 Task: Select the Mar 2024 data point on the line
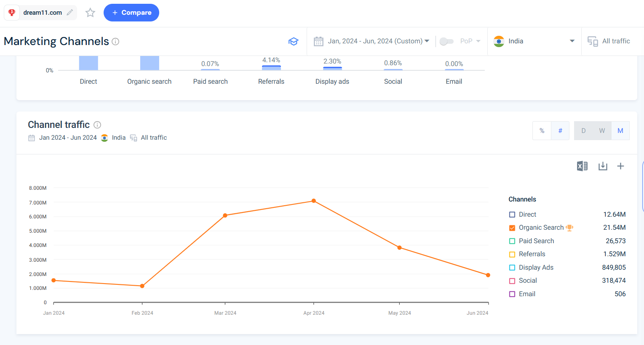[x=225, y=215]
